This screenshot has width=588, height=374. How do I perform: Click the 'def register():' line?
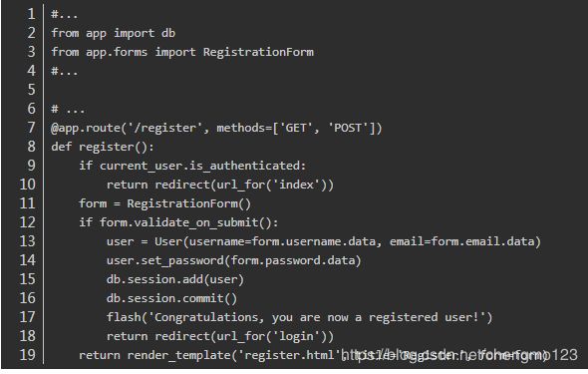[103, 147]
